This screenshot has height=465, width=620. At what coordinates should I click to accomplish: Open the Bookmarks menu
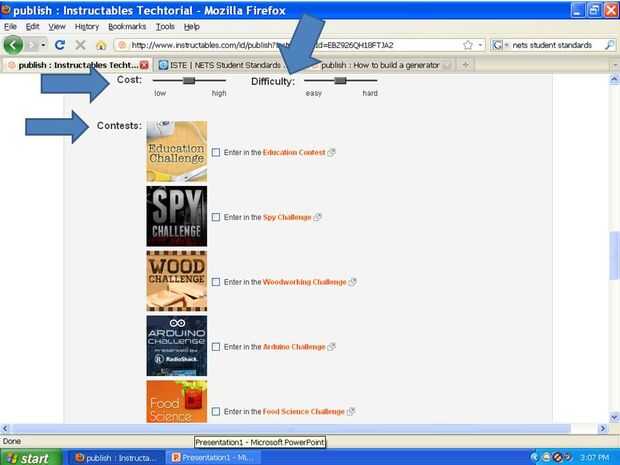coord(127,27)
